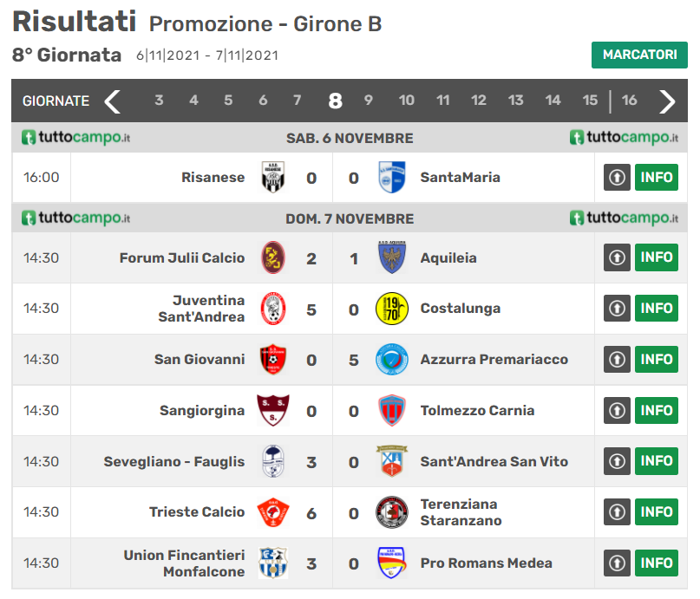Image resolution: width=700 pixels, height=599 pixels.
Task: Open the Pro Romans Medea team link
Action: click(x=486, y=563)
